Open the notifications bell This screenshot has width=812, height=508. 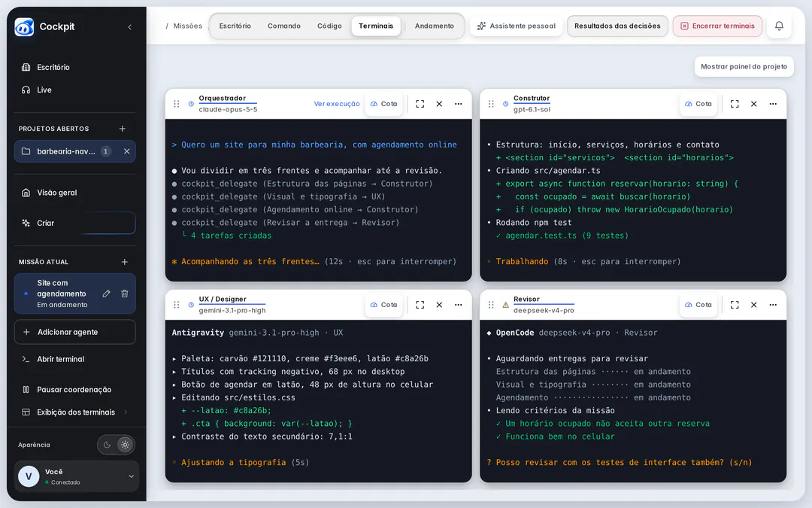(779, 26)
